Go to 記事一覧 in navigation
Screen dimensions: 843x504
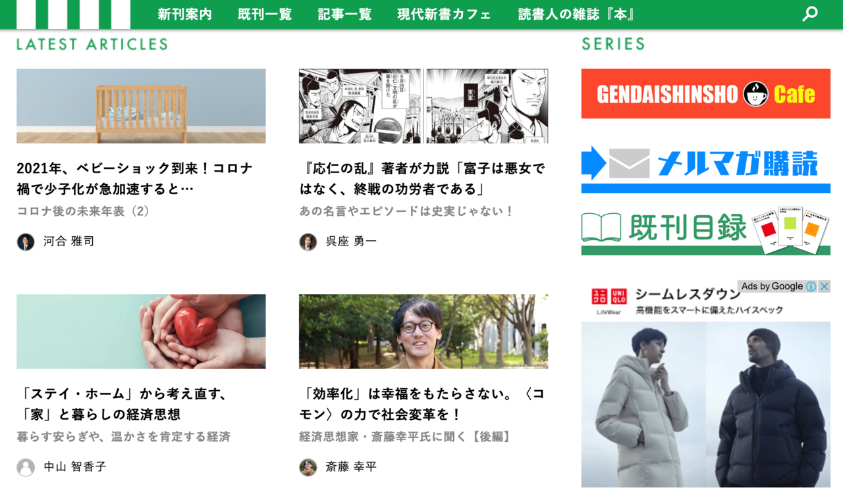click(x=344, y=14)
